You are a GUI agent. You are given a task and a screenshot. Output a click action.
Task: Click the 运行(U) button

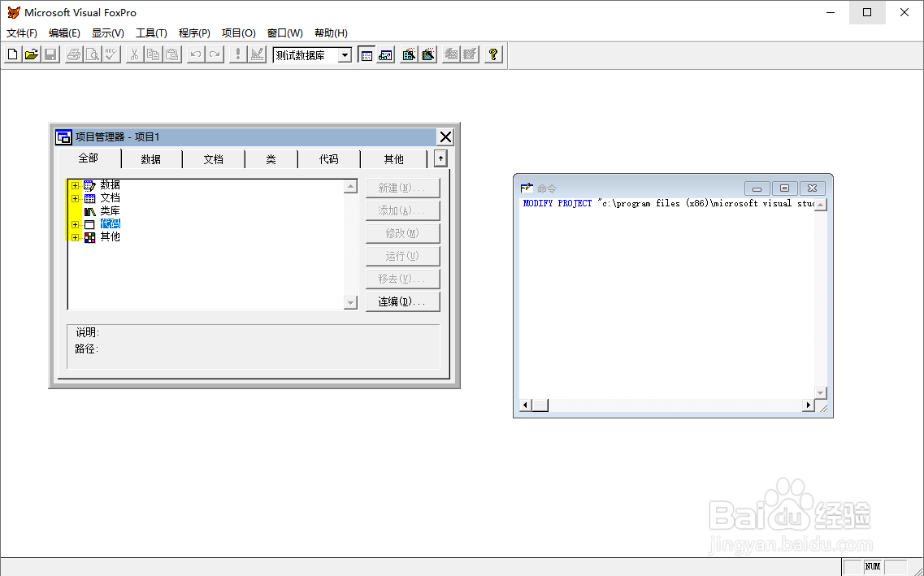pos(402,256)
